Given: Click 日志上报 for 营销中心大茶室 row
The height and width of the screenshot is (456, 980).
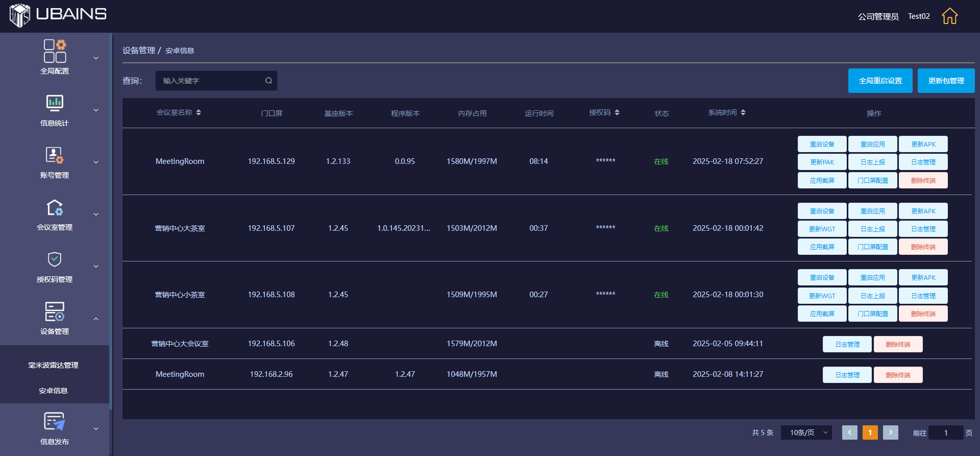Looking at the screenshot, I should tap(873, 229).
